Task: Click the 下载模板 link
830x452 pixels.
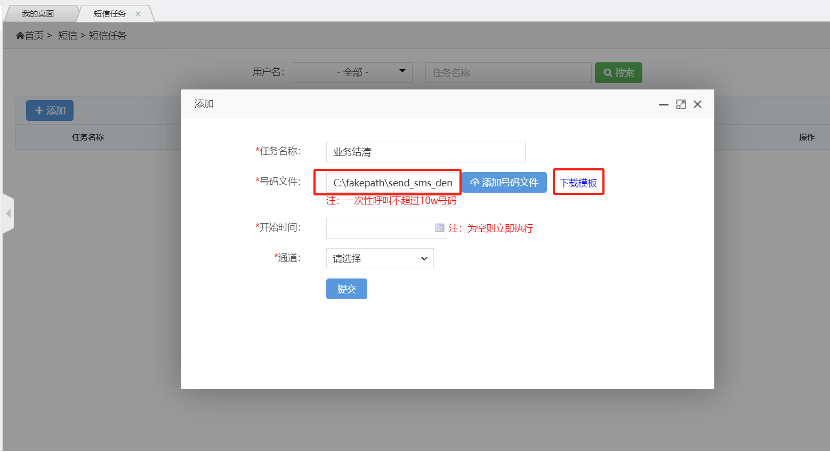Action: (578, 183)
